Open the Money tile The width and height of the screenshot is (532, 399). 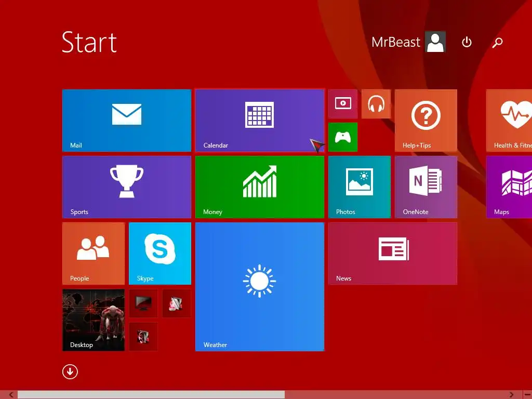point(260,187)
